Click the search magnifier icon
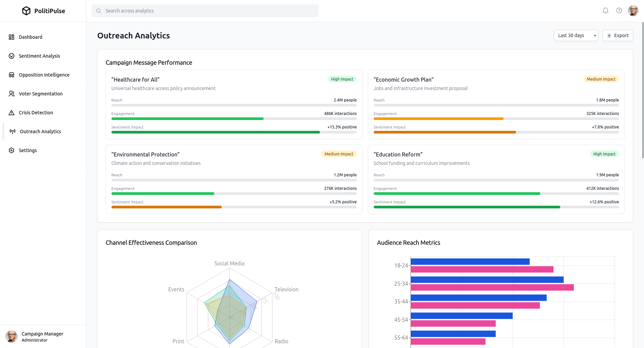This screenshot has height=348, width=644. tap(99, 11)
